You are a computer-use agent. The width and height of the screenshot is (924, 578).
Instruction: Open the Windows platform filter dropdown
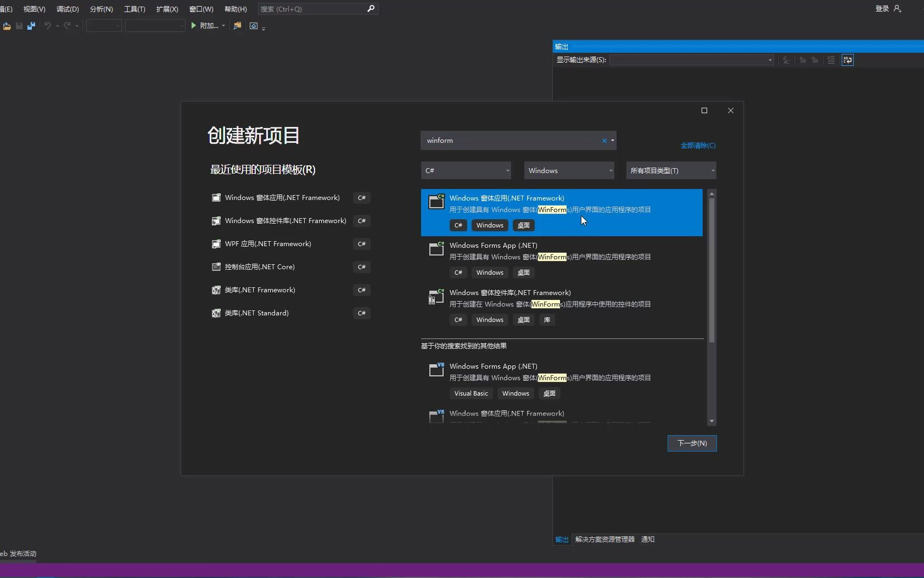click(x=569, y=170)
